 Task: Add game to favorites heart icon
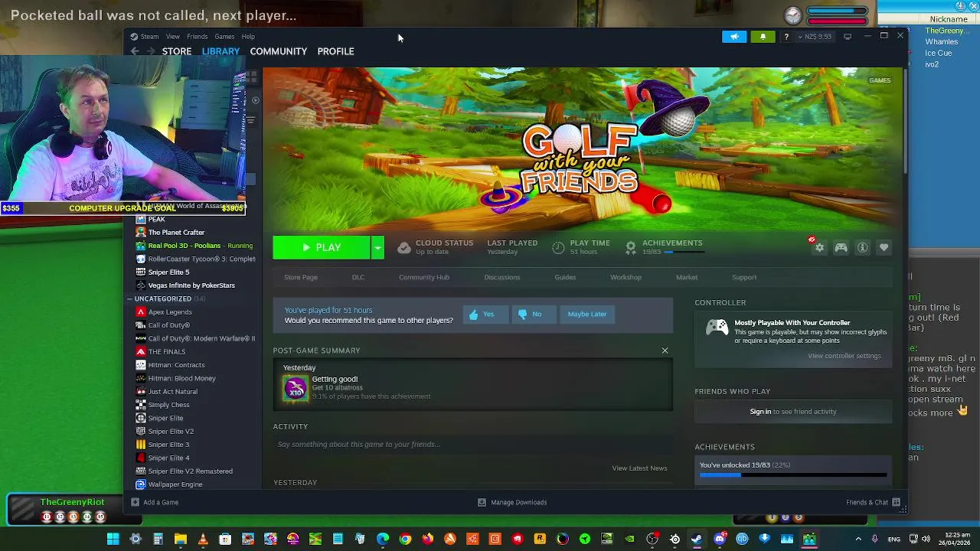click(884, 247)
